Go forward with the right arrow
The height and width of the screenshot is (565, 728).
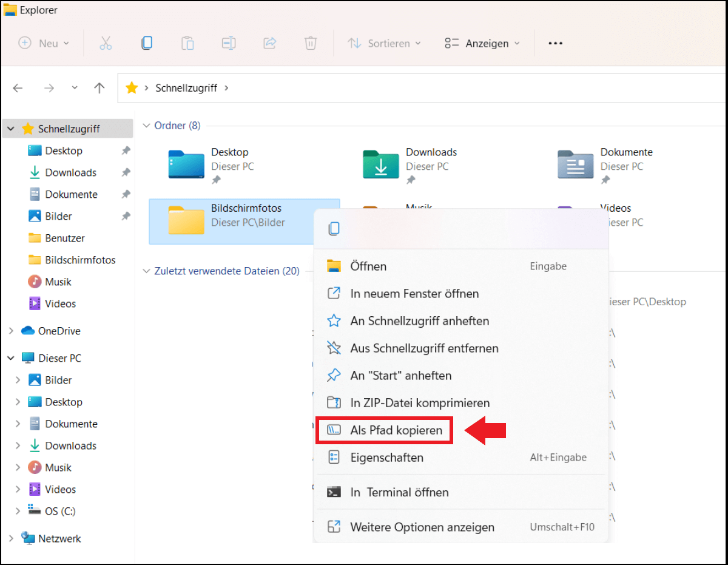(49, 88)
